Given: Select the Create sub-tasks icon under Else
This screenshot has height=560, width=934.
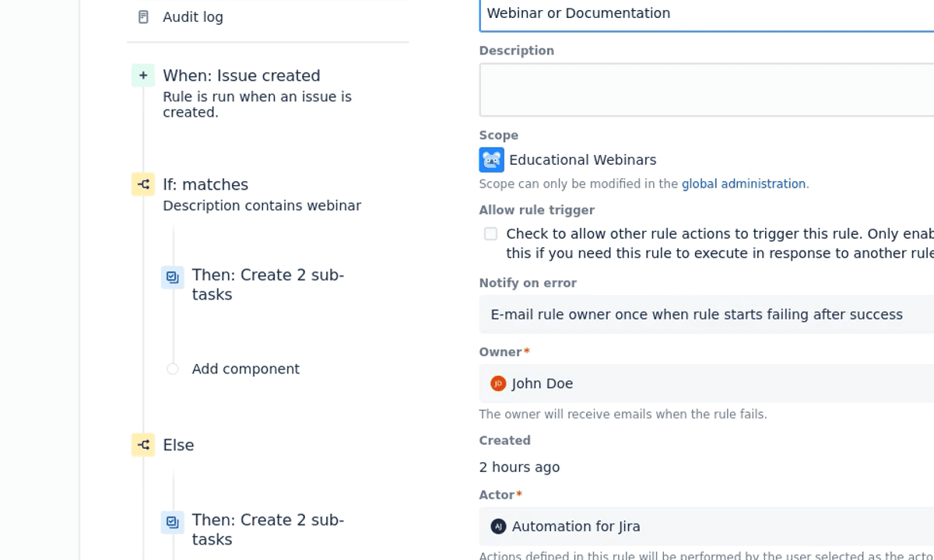Looking at the screenshot, I should [x=173, y=522].
